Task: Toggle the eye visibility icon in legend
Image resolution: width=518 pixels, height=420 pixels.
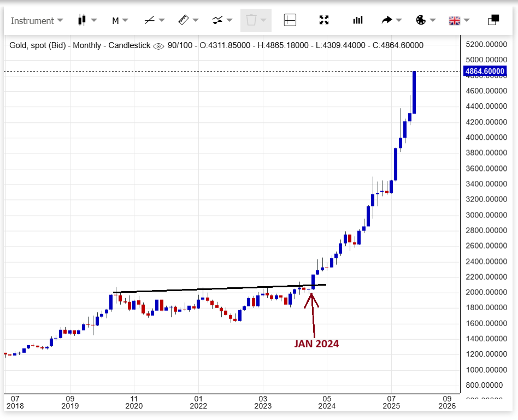Action: (x=158, y=46)
